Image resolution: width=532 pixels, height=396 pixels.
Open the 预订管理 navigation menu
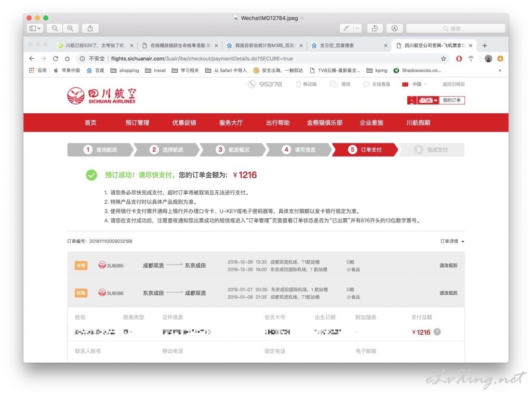pyautogui.click(x=137, y=123)
